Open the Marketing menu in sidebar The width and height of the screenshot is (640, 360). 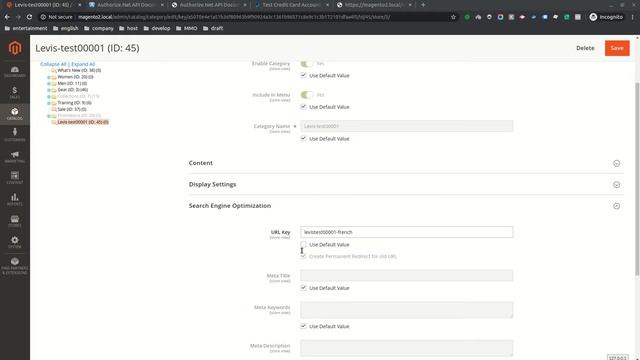click(15, 157)
